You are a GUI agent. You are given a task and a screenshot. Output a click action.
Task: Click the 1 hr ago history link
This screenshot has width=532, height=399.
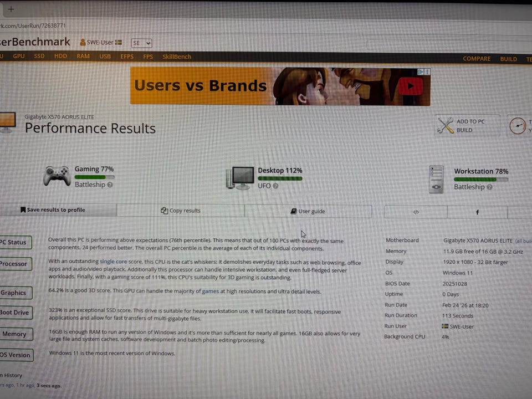click(25, 385)
